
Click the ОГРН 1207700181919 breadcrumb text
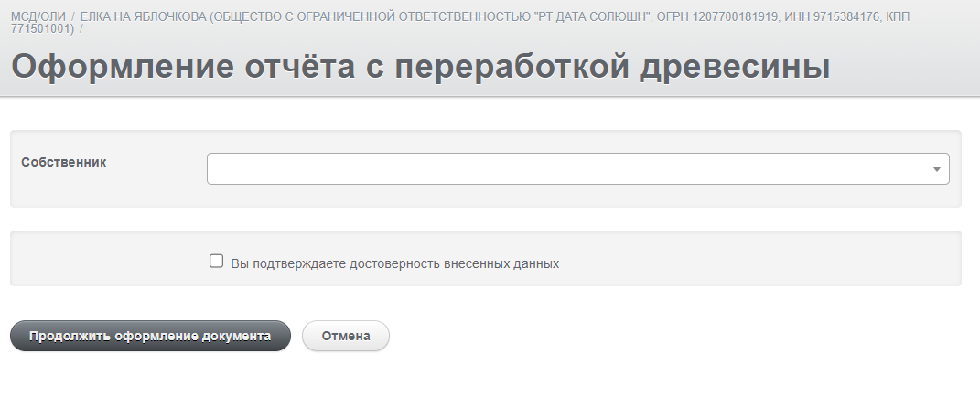tap(718, 16)
